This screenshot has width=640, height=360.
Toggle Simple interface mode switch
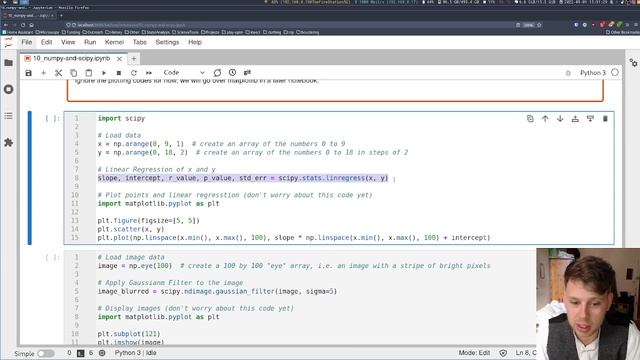pyautogui.click(x=46, y=353)
